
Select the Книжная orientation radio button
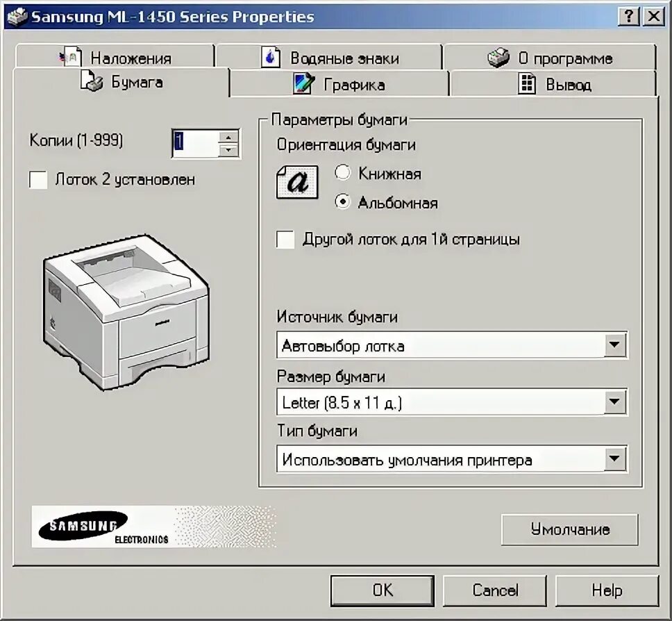pos(342,172)
